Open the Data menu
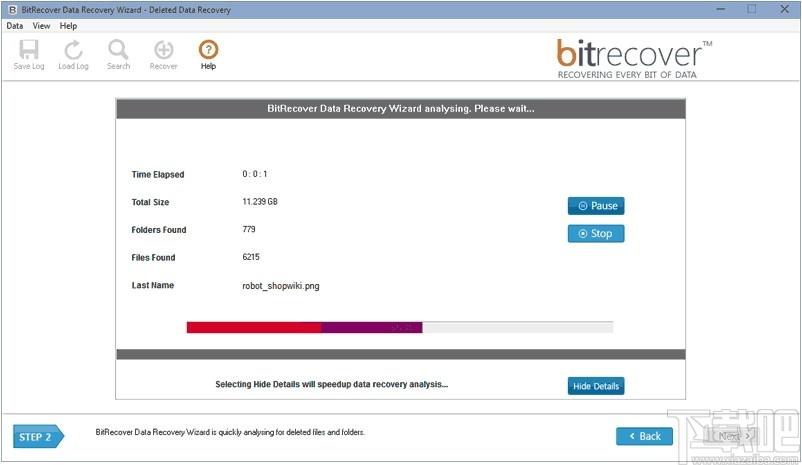802x465 pixels. point(15,26)
